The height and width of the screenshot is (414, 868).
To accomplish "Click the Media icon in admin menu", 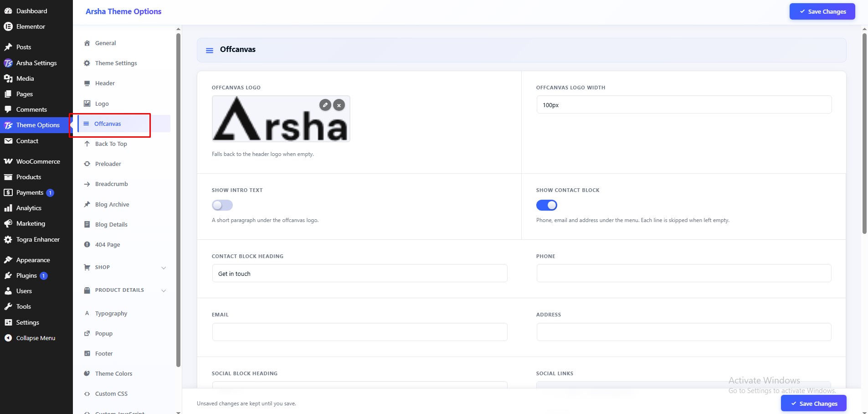I will tap(8, 78).
